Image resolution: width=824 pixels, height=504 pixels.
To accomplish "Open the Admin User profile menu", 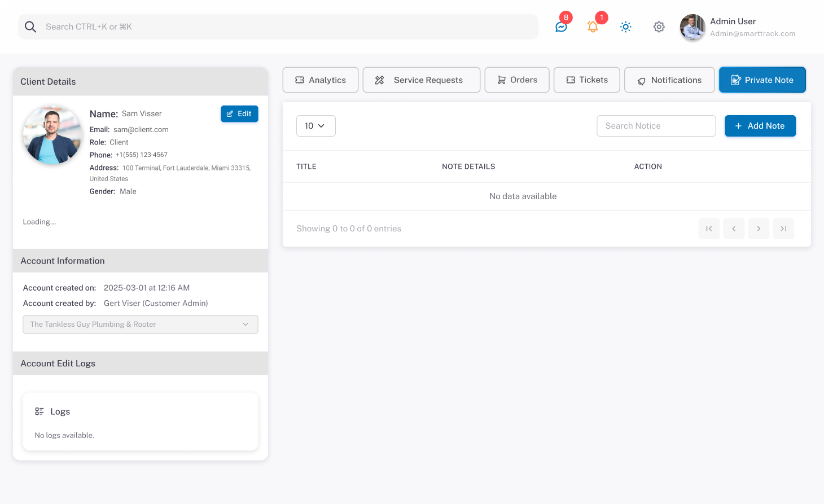I will (x=738, y=27).
